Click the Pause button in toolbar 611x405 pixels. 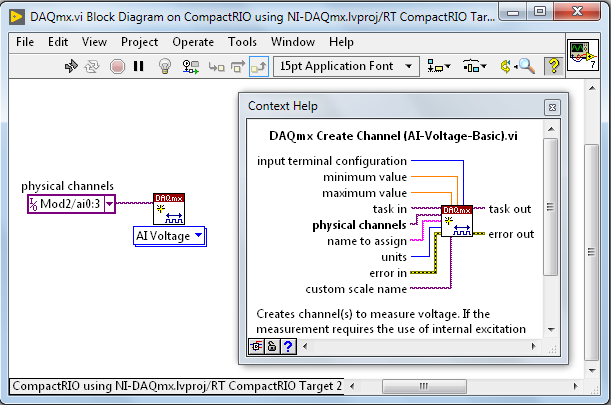tap(139, 66)
